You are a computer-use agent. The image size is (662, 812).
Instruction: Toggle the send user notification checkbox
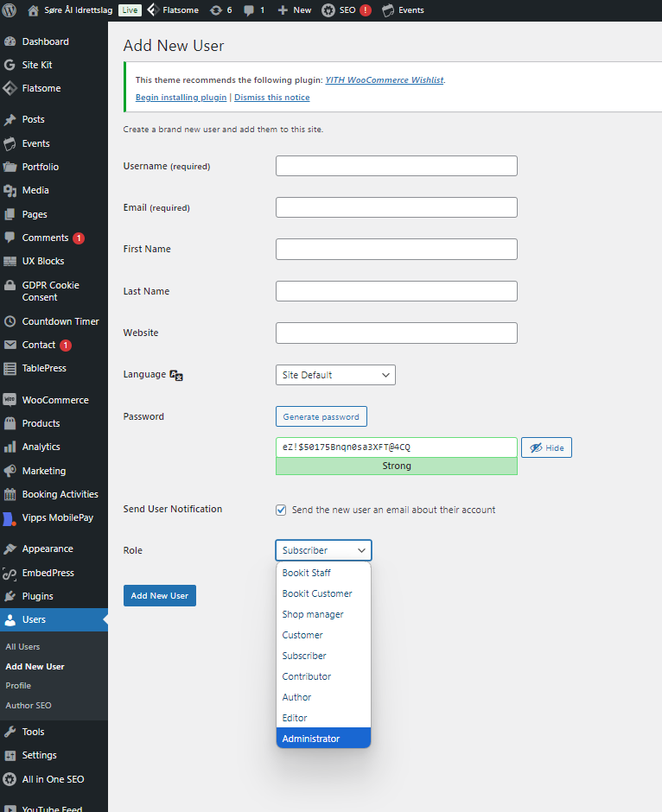coord(281,510)
